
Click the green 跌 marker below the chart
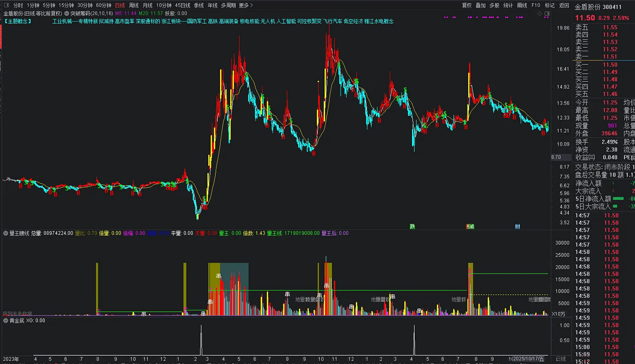(412, 226)
